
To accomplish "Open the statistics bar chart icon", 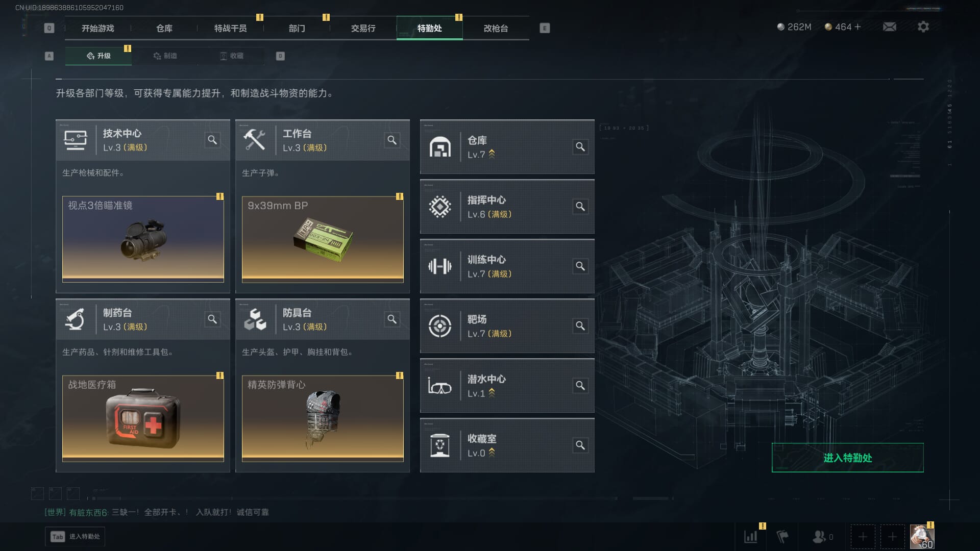I will click(751, 536).
